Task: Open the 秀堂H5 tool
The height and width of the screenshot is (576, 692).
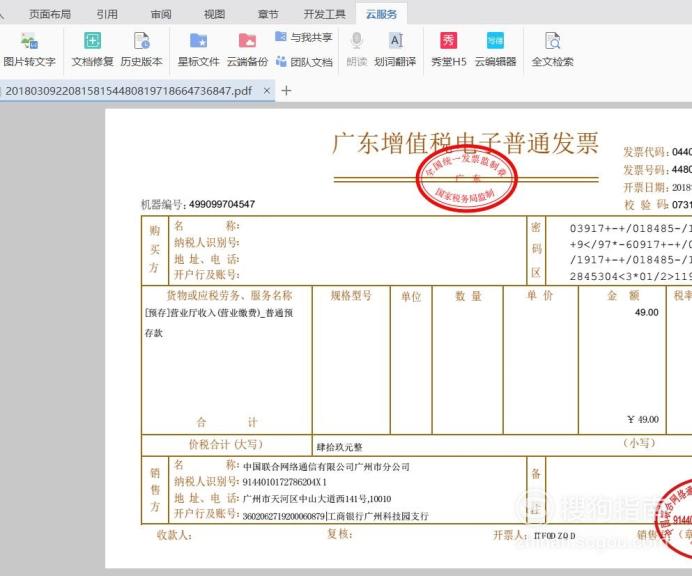Action: [448, 49]
